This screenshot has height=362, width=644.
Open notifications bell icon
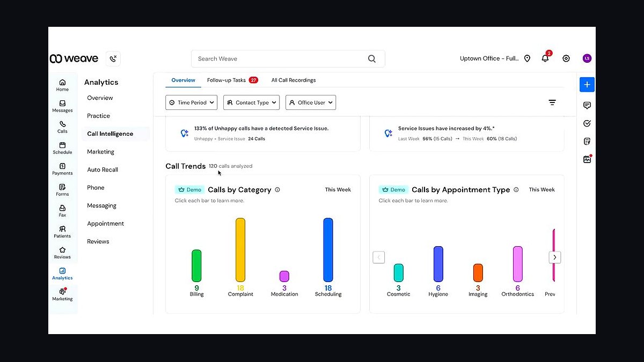point(545,58)
